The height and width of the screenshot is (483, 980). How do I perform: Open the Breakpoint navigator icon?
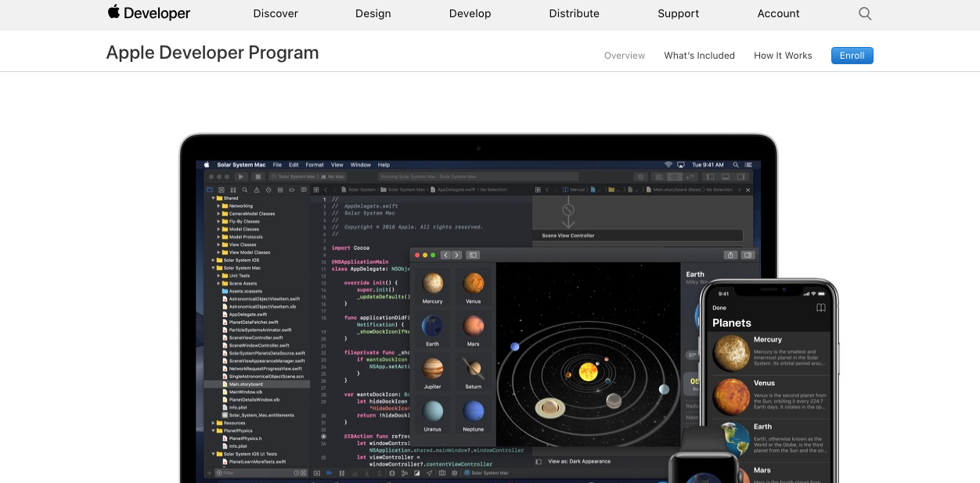tap(292, 189)
